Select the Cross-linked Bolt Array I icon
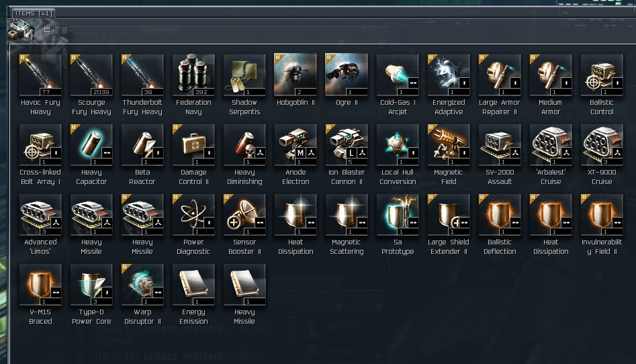The width and height of the screenshot is (636, 364). pos(40,145)
